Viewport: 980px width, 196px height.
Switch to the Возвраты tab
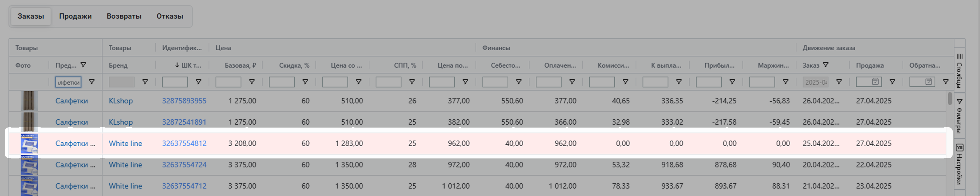[124, 16]
